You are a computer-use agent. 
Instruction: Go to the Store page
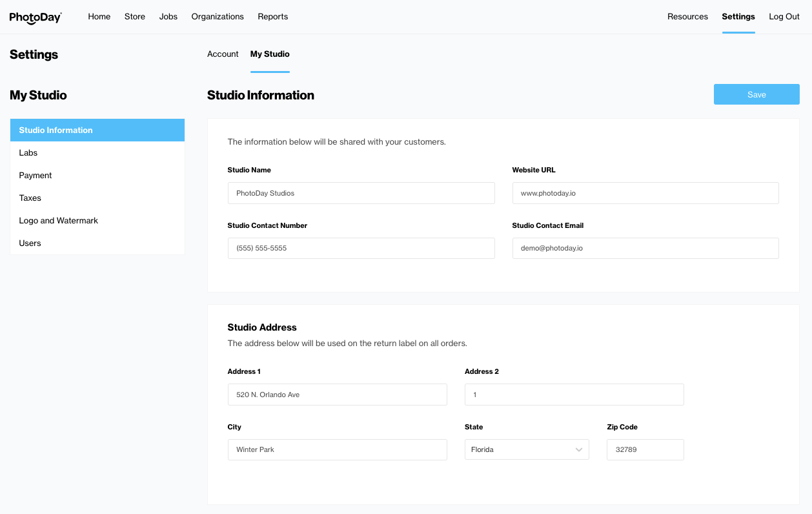tap(135, 17)
